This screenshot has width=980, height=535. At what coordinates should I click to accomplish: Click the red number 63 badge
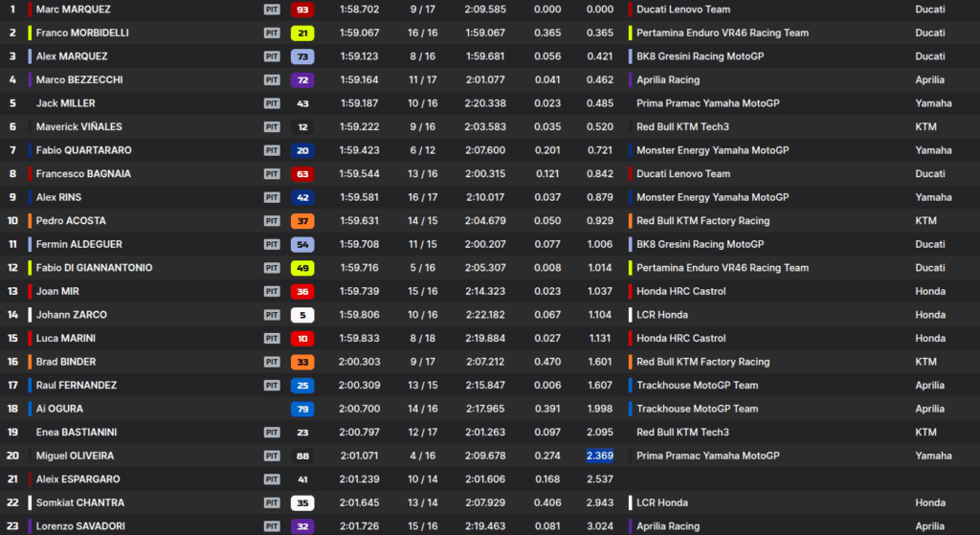point(302,174)
